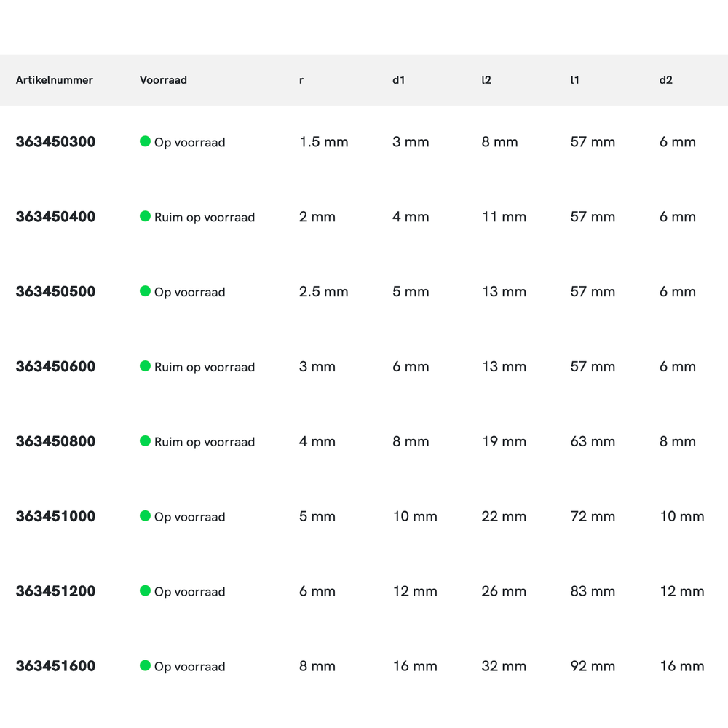728x728 pixels.
Task: Click the d1 column header
Action: 398,80
